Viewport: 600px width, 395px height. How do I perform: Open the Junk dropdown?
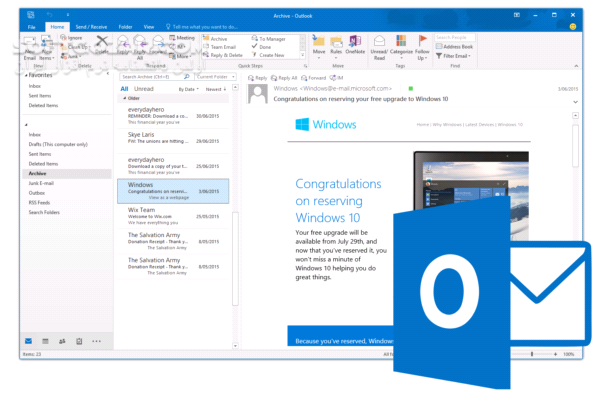(x=71, y=56)
